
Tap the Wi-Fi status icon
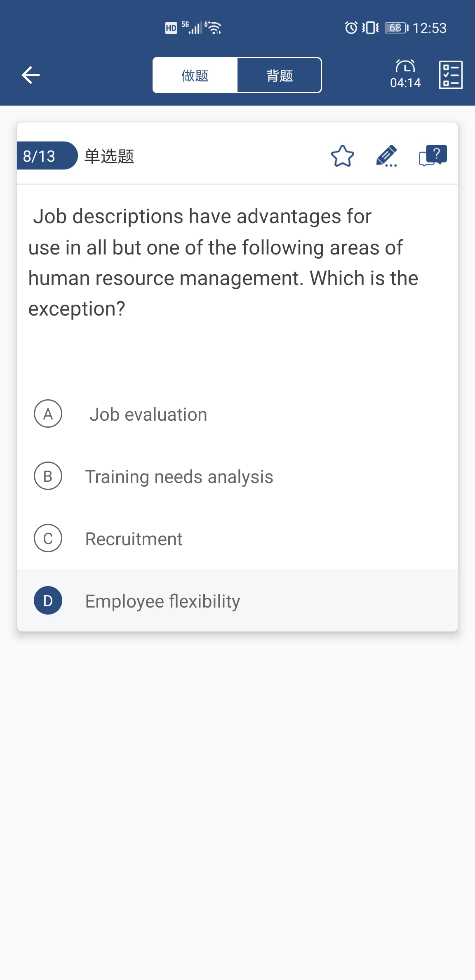[214, 28]
